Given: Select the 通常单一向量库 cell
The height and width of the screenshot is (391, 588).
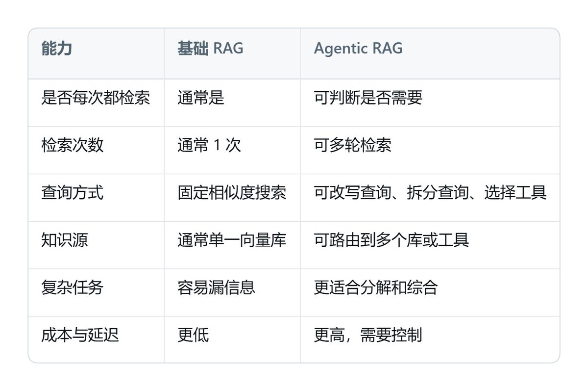Looking at the screenshot, I should 232,240.
